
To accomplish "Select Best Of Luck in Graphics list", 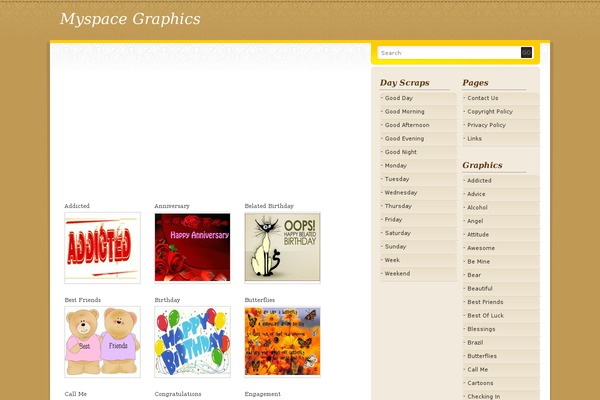I will point(485,315).
